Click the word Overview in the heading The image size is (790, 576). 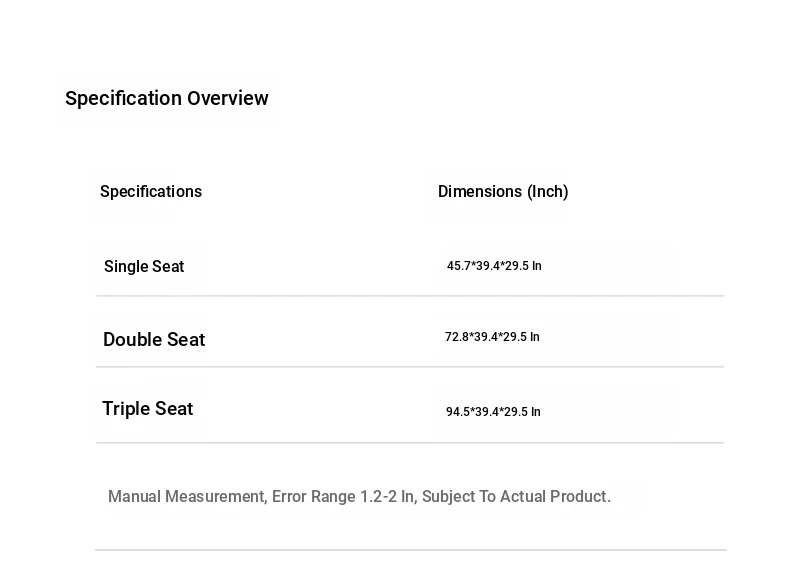coord(227,98)
